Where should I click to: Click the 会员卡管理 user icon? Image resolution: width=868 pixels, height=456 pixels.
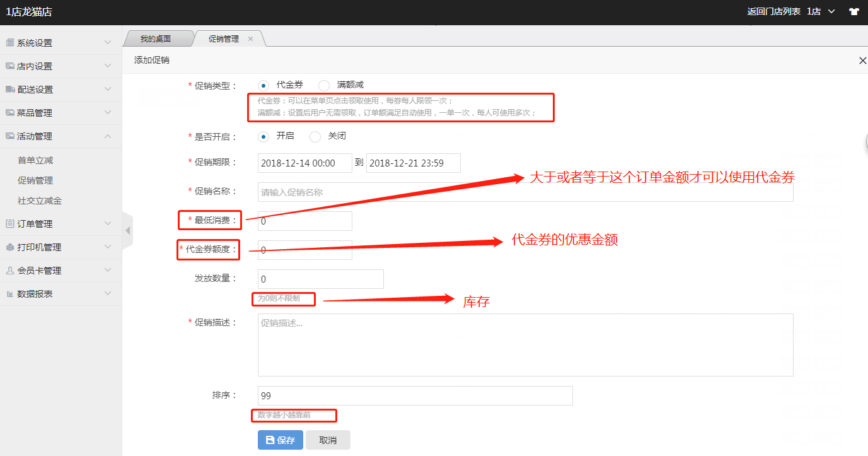(9, 271)
